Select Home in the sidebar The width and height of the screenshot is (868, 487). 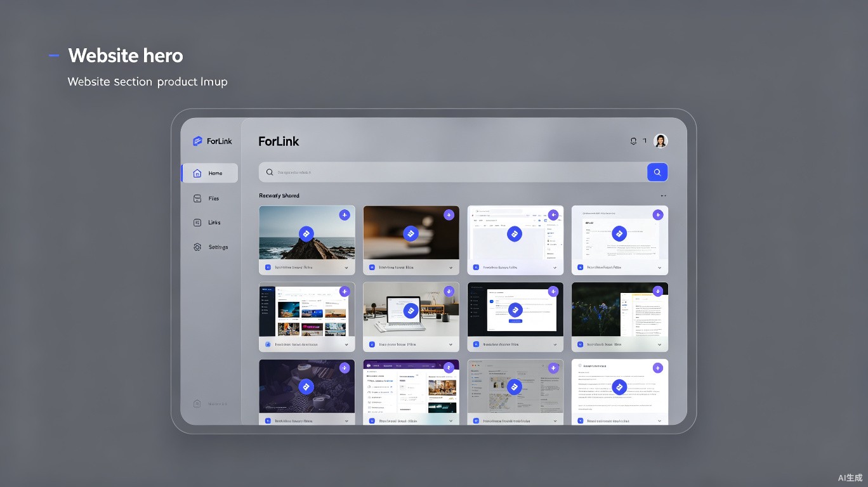coord(209,173)
